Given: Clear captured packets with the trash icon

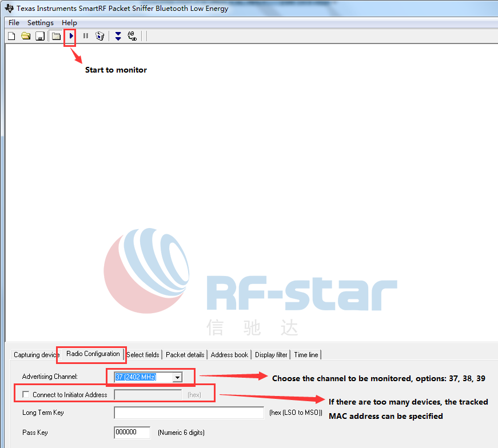Looking at the screenshot, I should click(x=99, y=36).
